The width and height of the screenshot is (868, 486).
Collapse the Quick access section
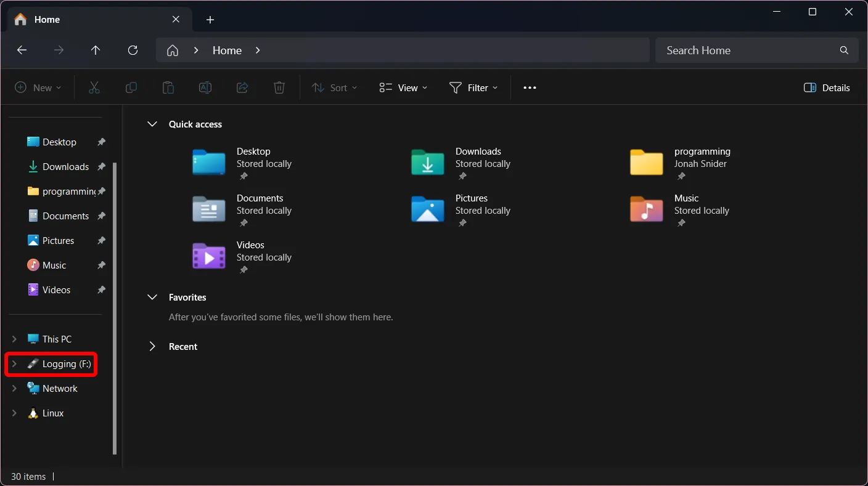(x=152, y=124)
